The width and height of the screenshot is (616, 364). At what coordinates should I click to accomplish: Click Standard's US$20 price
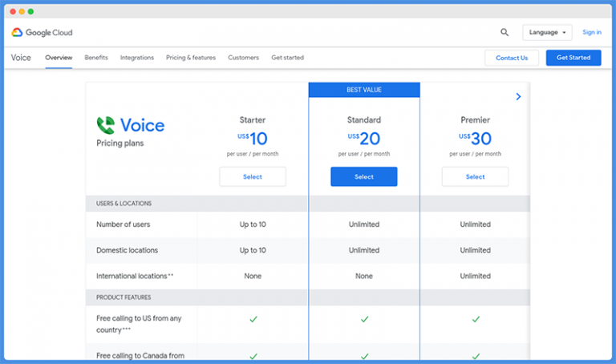(x=364, y=138)
